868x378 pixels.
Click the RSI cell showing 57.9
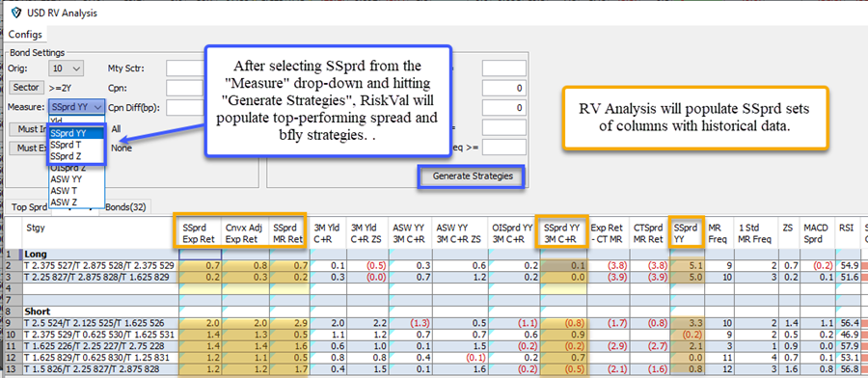pos(847,346)
